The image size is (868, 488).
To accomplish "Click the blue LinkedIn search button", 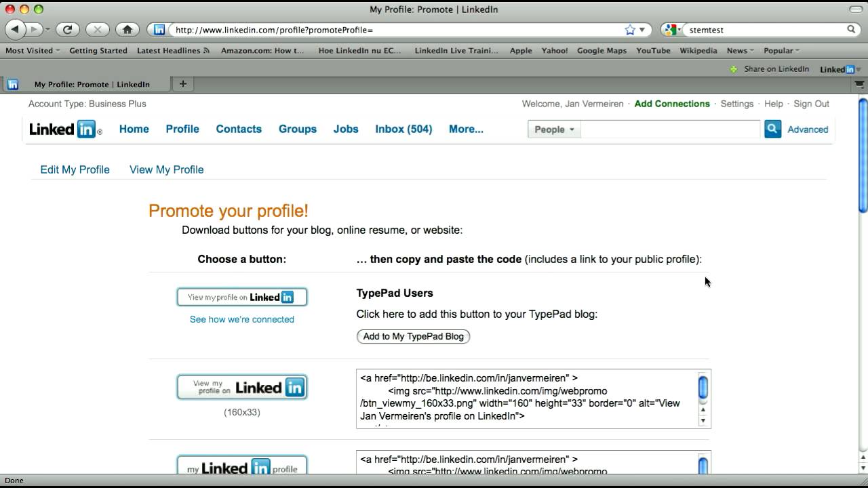I will [x=773, y=129].
